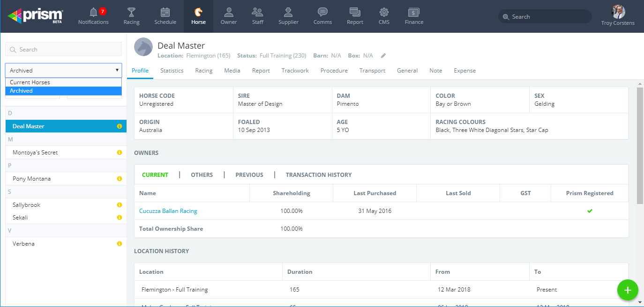Select Sekali in horse list
This screenshot has width=644, height=307.
(x=66, y=218)
